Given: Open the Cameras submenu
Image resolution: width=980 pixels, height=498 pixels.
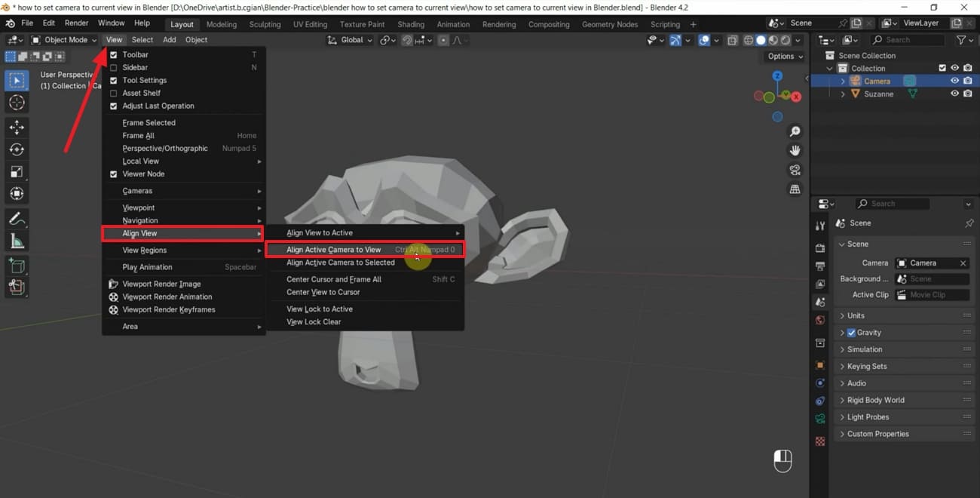Looking at the screenshot, I should tap(183, 192).
